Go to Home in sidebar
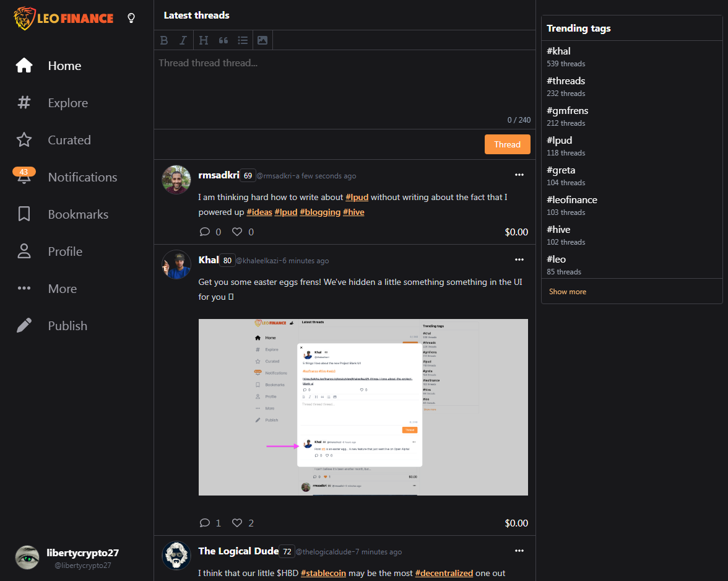Image resolution: width=728 pixels, height=581 pixels. click(x=64, y=66)
